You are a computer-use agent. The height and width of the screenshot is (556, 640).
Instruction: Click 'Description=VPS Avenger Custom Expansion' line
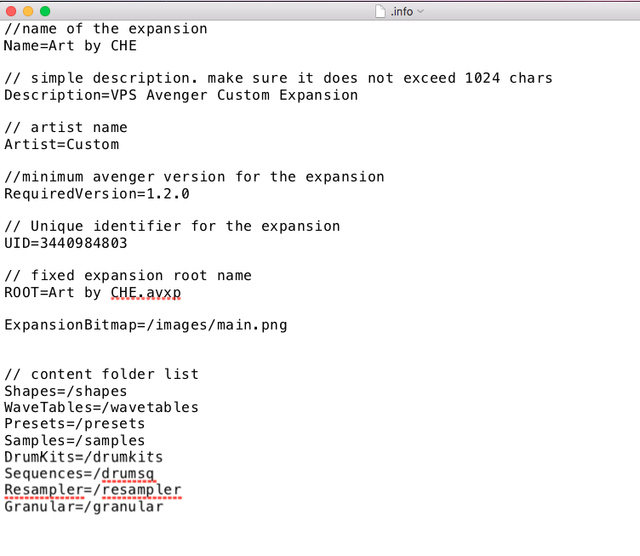pos(181,95)
